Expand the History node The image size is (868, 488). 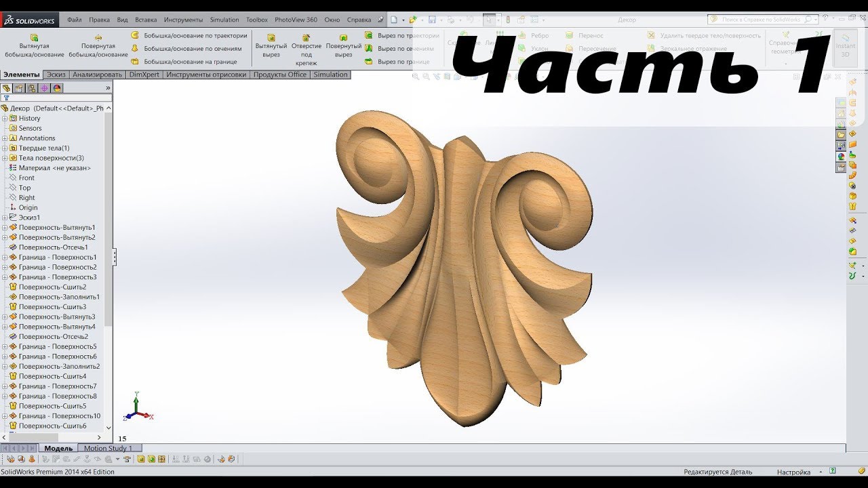point(5,118)
